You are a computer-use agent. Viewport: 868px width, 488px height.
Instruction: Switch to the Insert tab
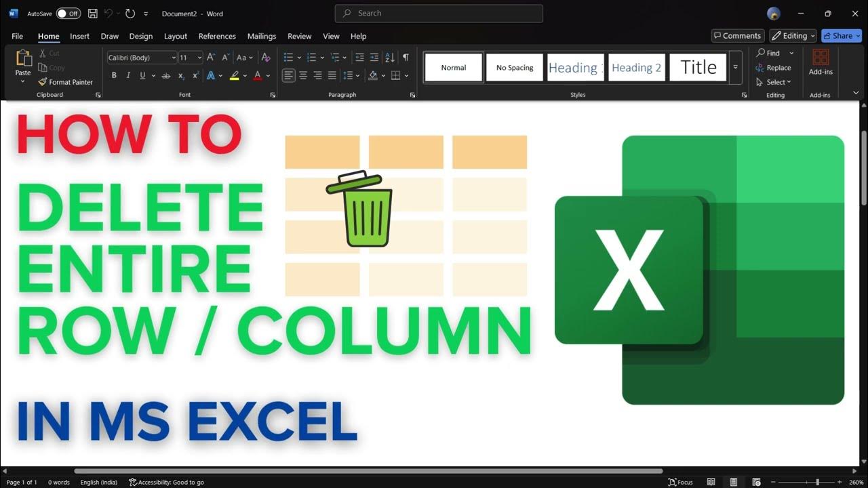point(80,36)
